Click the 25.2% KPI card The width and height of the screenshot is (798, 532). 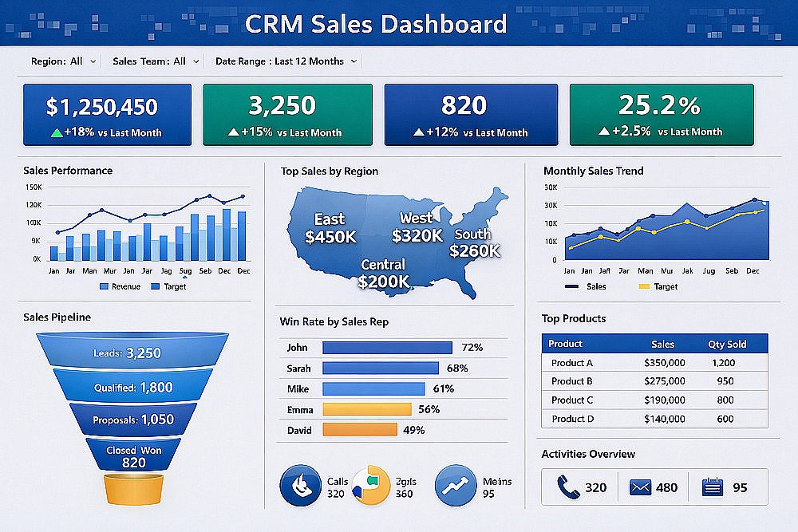(x=662, y=115)
